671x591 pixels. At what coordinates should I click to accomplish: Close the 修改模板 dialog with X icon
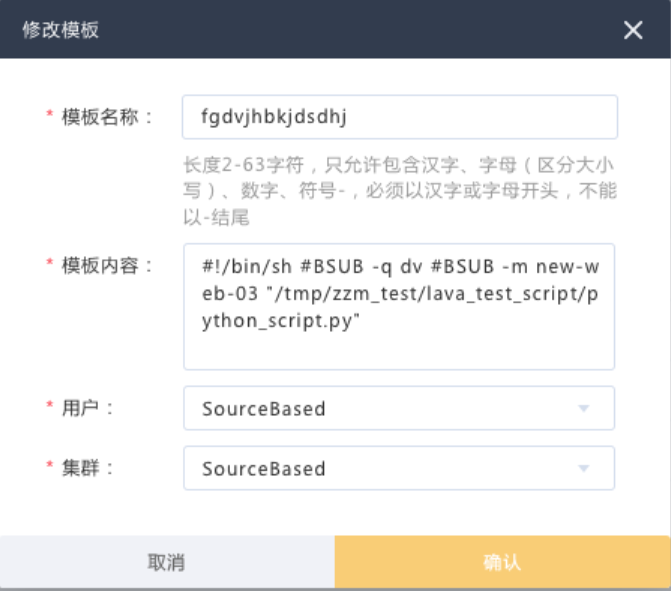633,30
